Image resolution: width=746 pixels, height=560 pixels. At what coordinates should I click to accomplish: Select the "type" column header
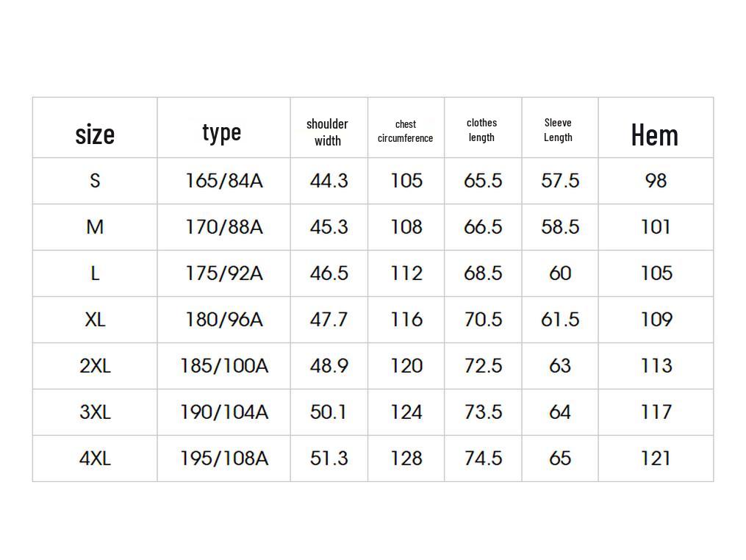pyautogui.click(x=222, y=132)
